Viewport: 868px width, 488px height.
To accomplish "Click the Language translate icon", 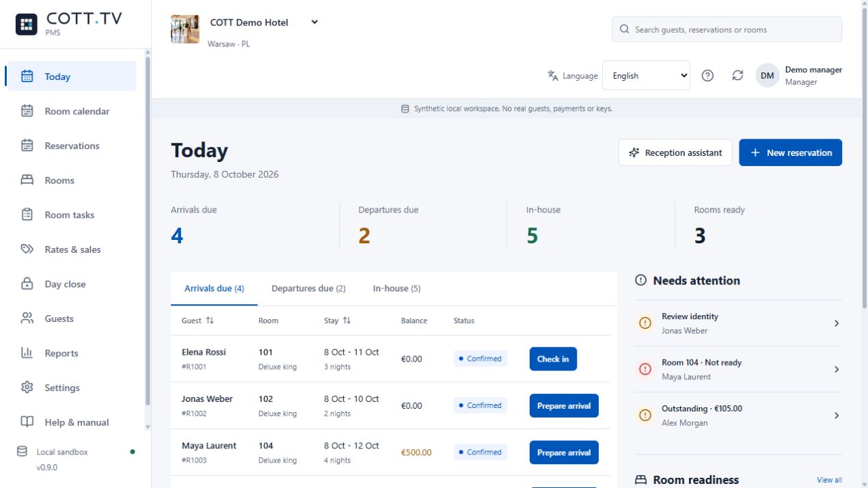I will pos(553,76).
